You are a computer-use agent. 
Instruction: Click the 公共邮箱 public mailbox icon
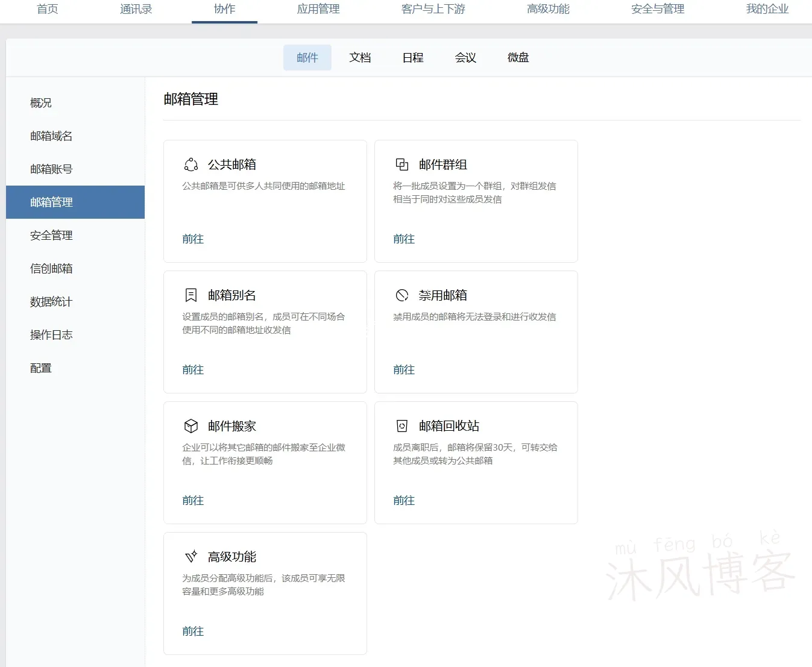[x=191, y=164]
